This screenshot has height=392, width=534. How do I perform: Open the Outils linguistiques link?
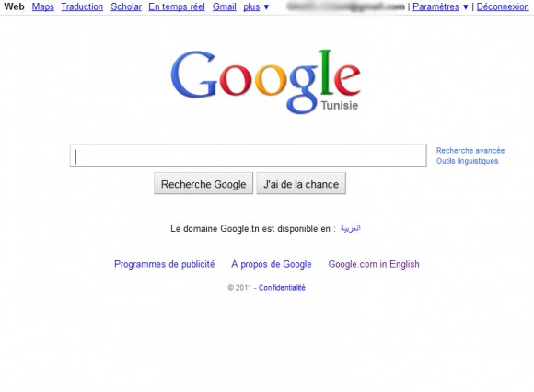tap(468, 161)
